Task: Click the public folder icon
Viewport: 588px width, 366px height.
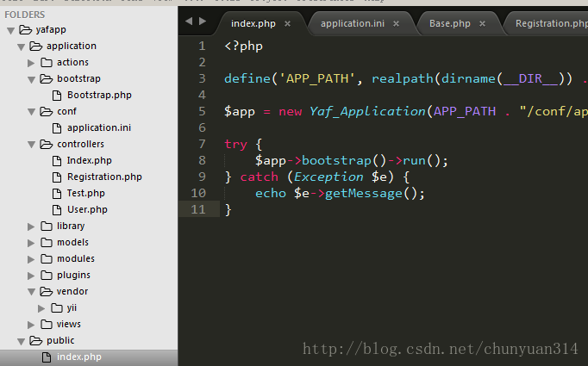Action: (36, 340)
